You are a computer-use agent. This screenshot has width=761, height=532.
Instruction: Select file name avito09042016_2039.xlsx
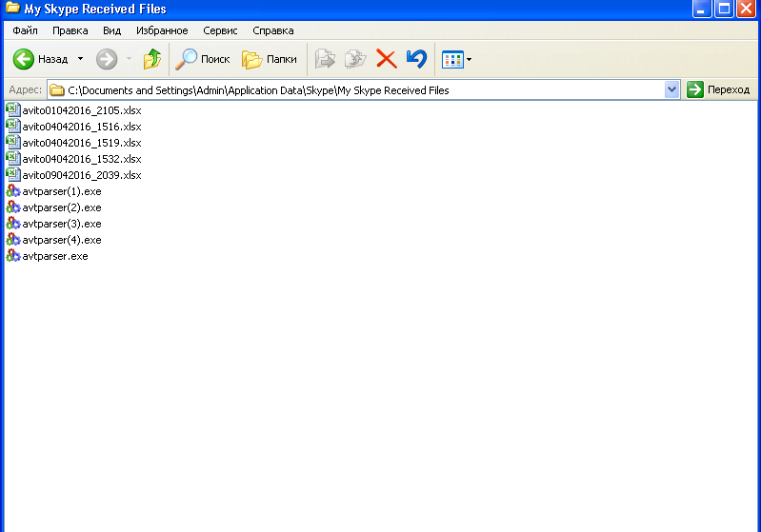click(x=82, y=175)
